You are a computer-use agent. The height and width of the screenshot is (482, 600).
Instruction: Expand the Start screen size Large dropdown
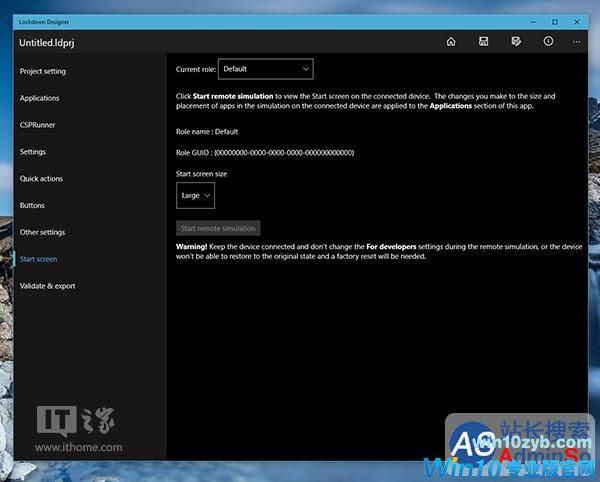(x=195, y=196)
